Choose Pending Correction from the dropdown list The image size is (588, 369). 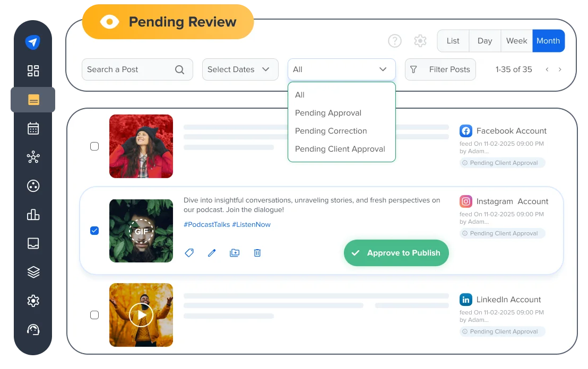(x=331, y=131)
